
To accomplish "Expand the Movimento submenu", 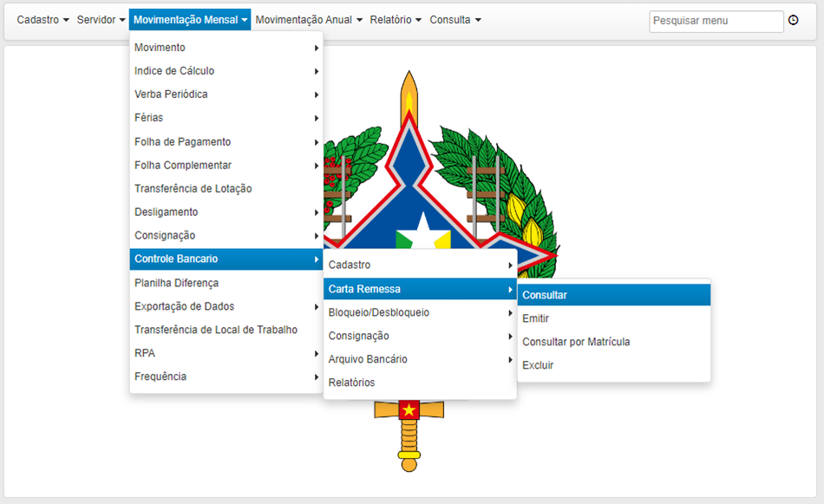I will [226, 48].
